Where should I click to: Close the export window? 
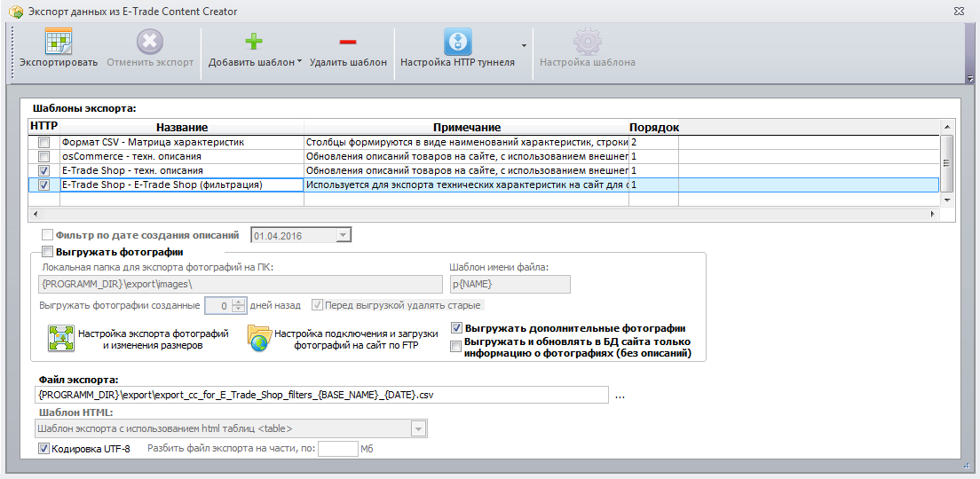point(958,12)
